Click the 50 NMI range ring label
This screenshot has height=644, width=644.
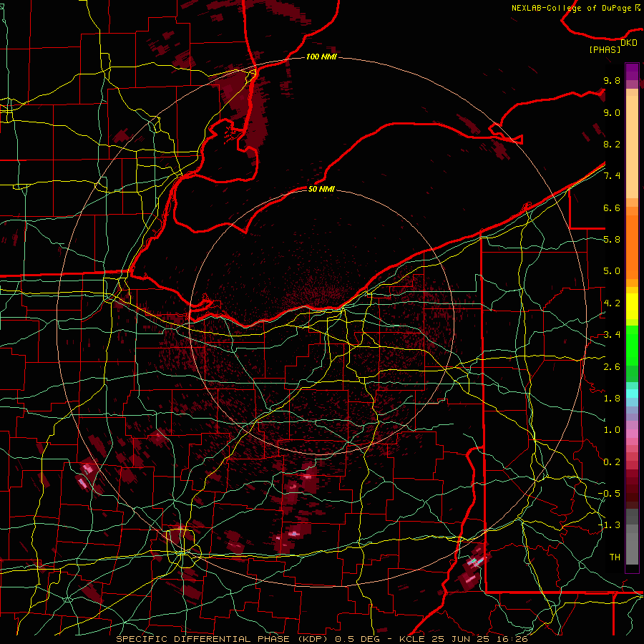coord(321,189)
